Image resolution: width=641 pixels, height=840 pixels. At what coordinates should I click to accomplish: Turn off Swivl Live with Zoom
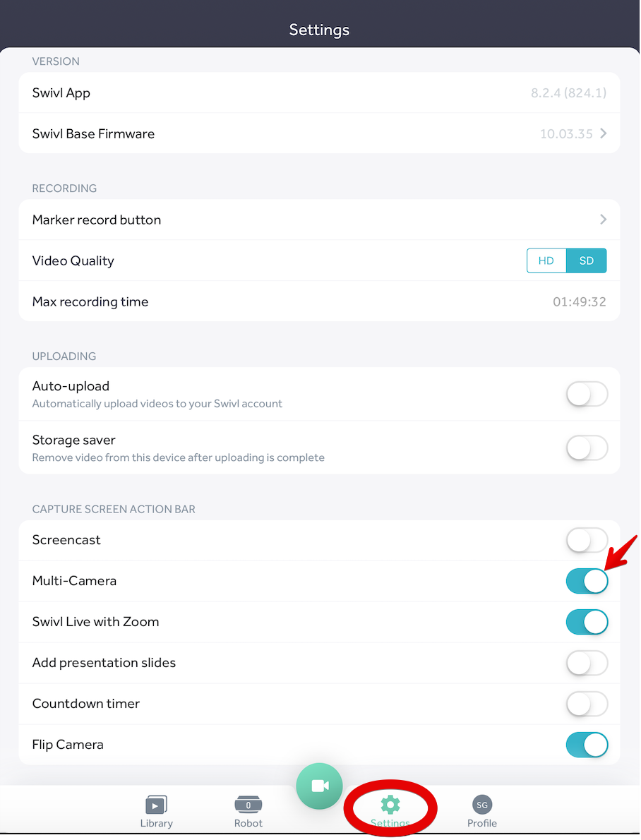tap(587, 622)
